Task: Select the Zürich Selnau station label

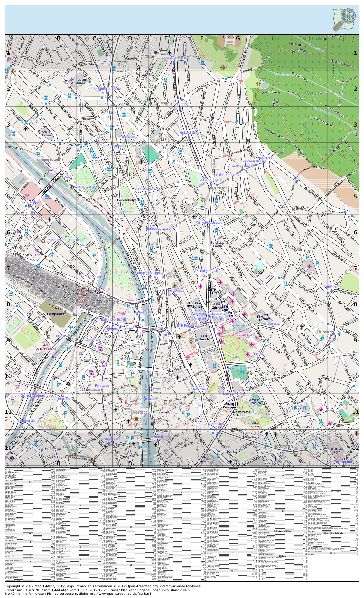Action: pos(33,395)
